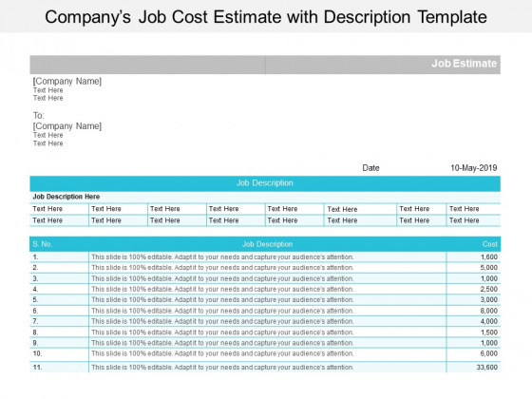This screenshot has height=399, width=532.
Task: Click the cost value '6,000'
Action: (489, 353)
